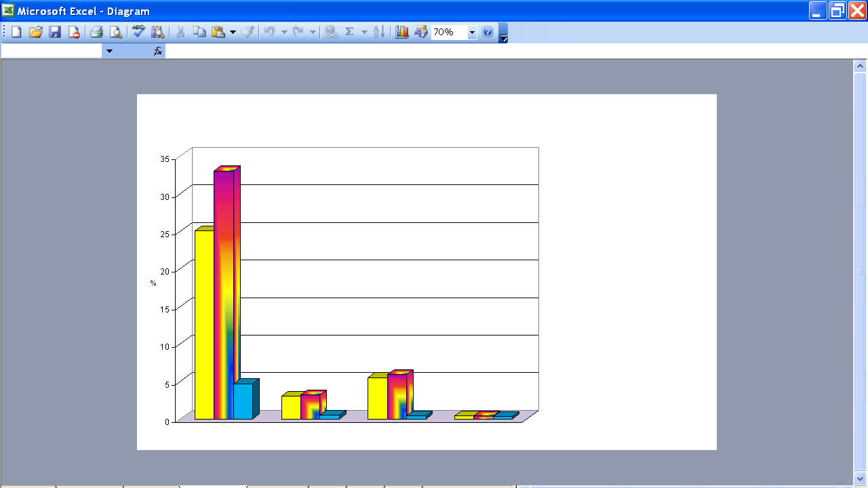
Task: Click the Permission document icon
Action: point(75,32)
